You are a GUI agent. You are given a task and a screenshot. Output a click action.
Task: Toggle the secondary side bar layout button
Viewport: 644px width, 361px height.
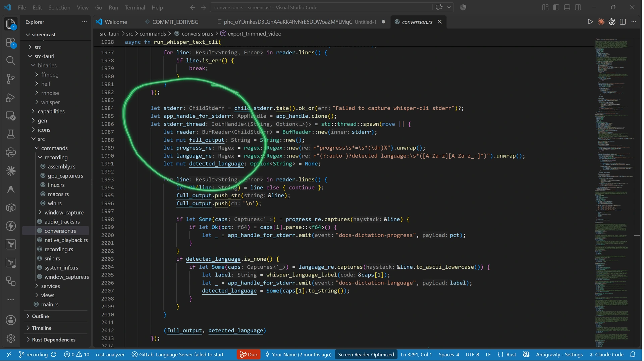578,7
